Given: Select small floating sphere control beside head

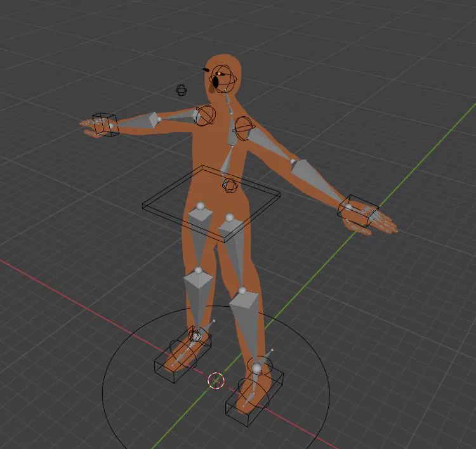Looking at the screenshot, I should click(182, 90).
